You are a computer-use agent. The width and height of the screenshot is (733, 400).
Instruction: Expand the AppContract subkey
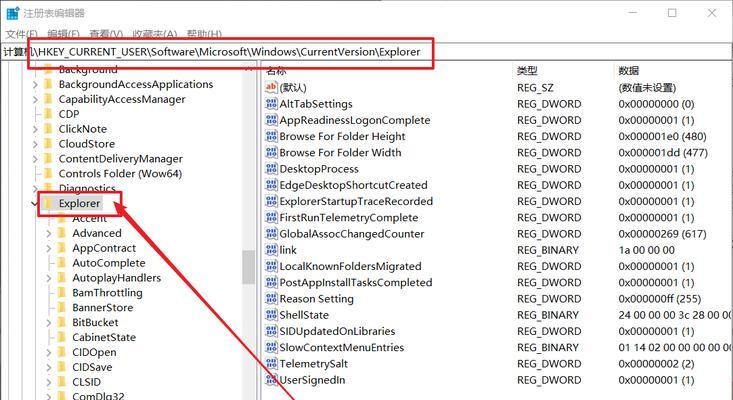[49, 248]
